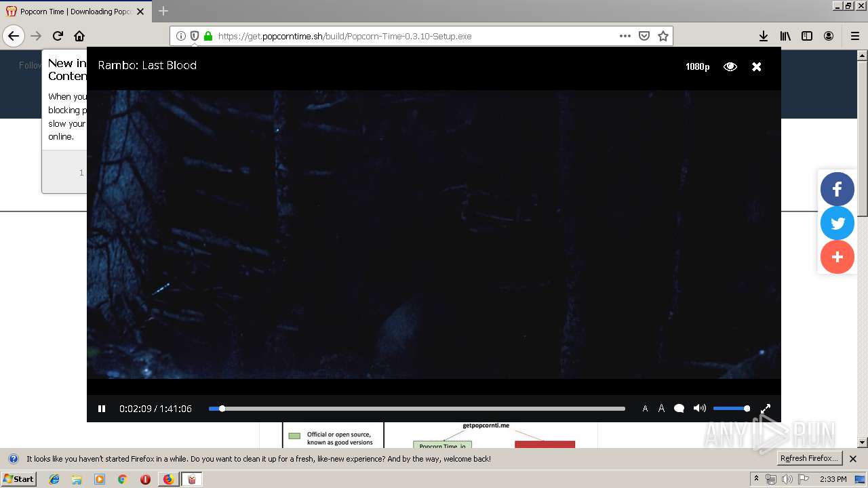Click the 2:33 PM system clock
The height and width of the screenshot is (488, 868).
(x=833, y=479)
